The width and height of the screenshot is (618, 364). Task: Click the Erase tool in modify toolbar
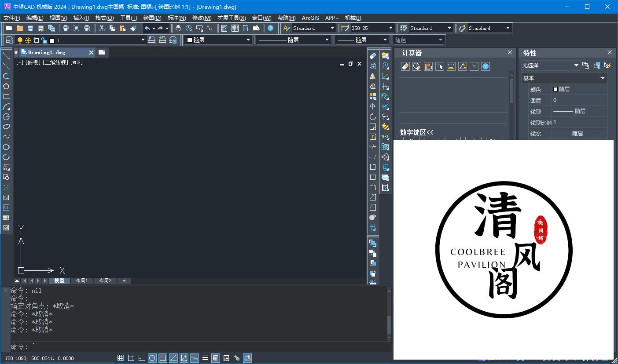(x=373, y=56)
